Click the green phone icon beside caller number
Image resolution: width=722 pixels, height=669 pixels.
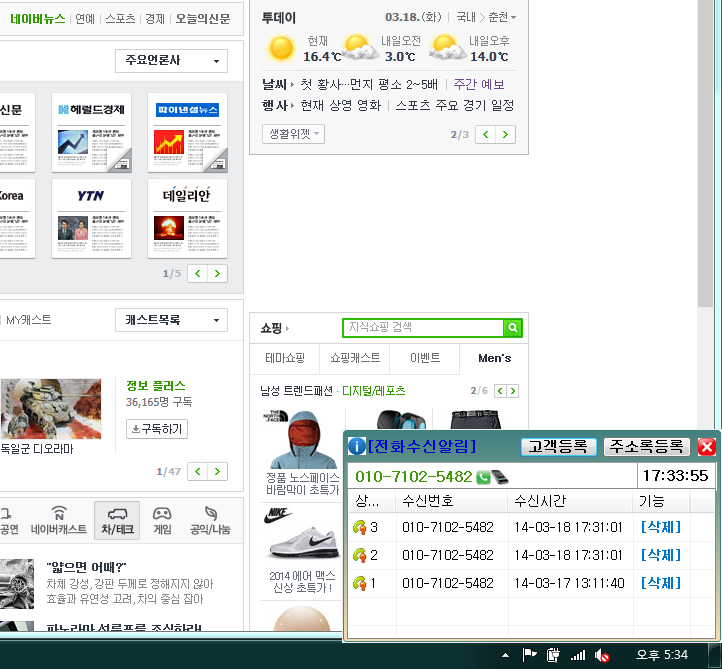484,477
